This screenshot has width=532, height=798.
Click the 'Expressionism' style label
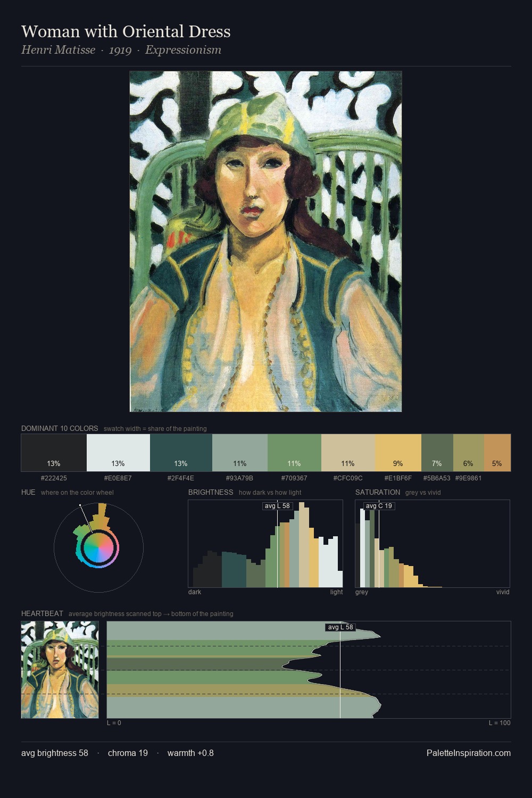tap(183, 50)
